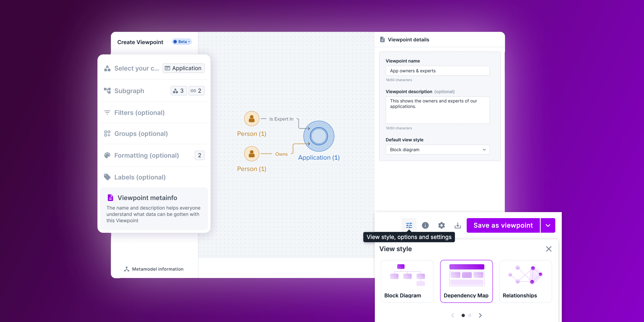Click the Filters optional section to expand

click(x=139, y=112)
